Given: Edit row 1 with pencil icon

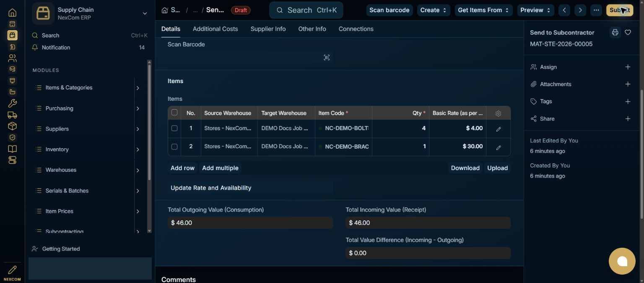Looking at the screenshot, I should point(499,129).
